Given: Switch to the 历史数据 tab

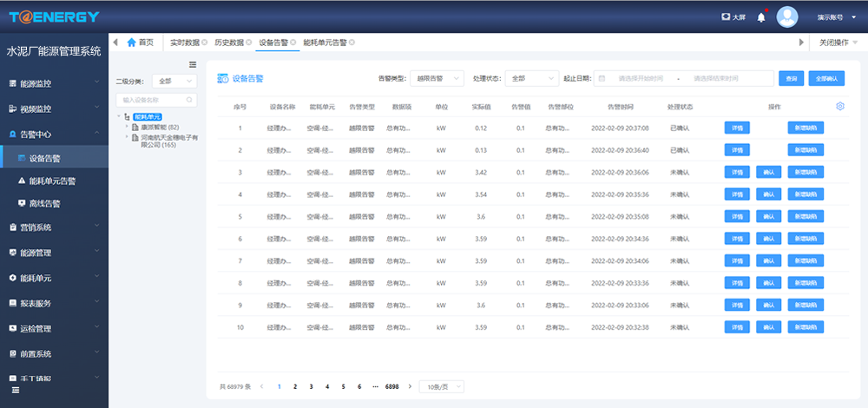Looking at the screenshot, I should click(229, 42).
